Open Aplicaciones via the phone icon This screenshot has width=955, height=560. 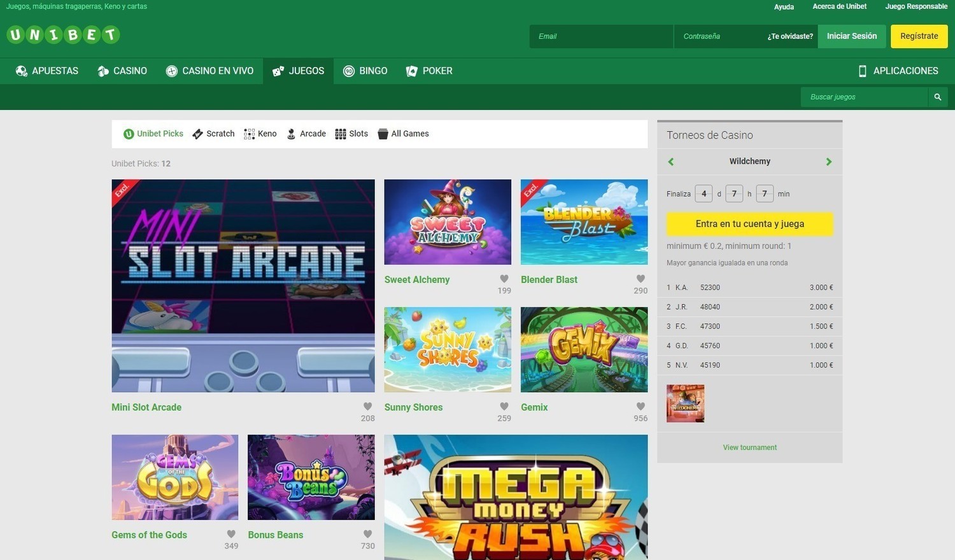pyautogui.click(x=863, y=71)
